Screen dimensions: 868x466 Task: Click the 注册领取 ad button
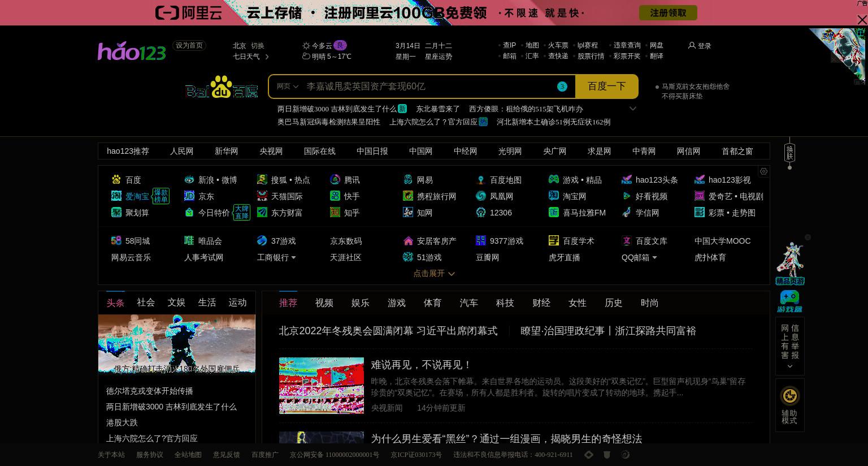(x=668, y=12)
